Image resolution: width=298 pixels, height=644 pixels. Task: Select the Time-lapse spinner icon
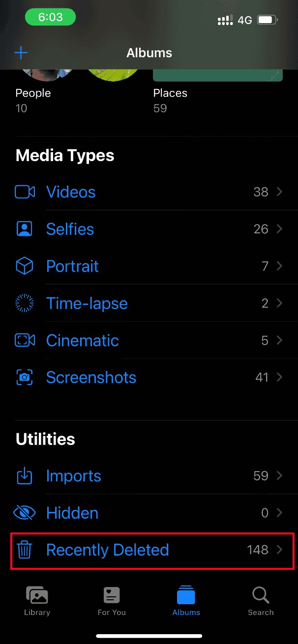(25, 303)
